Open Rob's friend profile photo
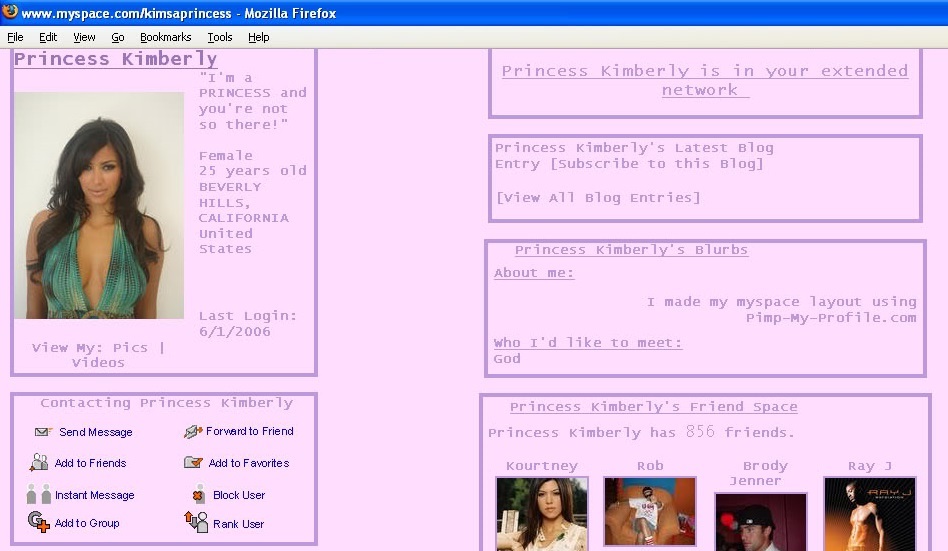This screenshot has width=948, height=551. coord(650,511)
